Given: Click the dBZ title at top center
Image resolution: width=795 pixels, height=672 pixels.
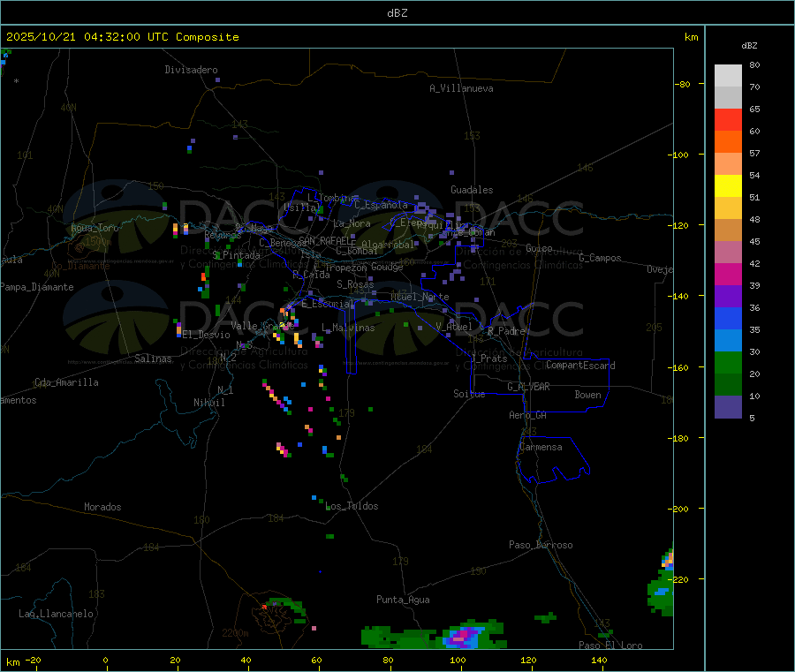Looking at the screenshot, I should coord(397,13).
